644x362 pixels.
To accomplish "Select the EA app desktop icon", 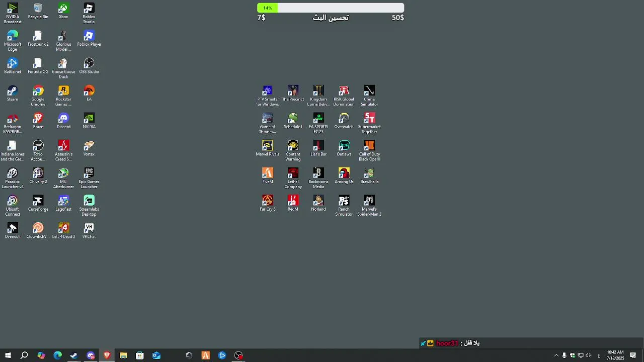I will click(x=89, y=94).
